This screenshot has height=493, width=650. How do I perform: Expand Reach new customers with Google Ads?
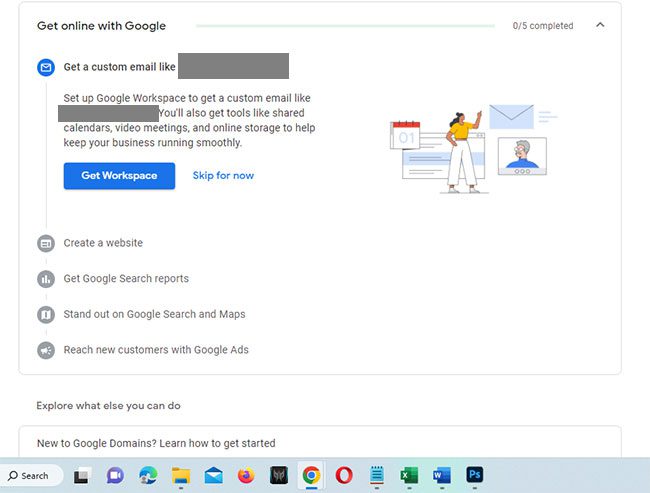click(156, 350)
